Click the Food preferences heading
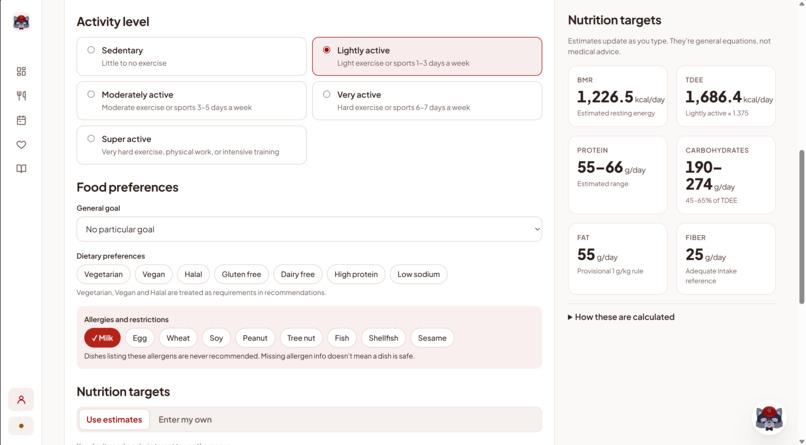Screen dimensions: 806x445 tap(127, 187)
